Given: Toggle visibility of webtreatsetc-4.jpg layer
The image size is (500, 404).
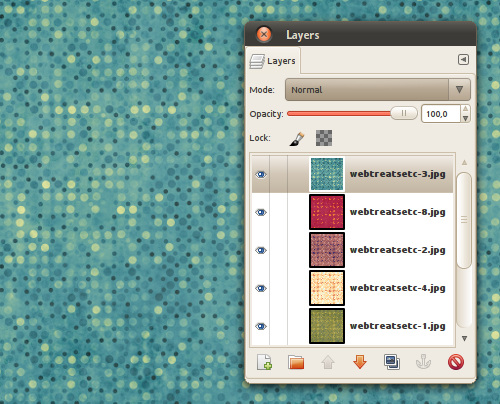Looking at the screenshot, I should (261, 288).
